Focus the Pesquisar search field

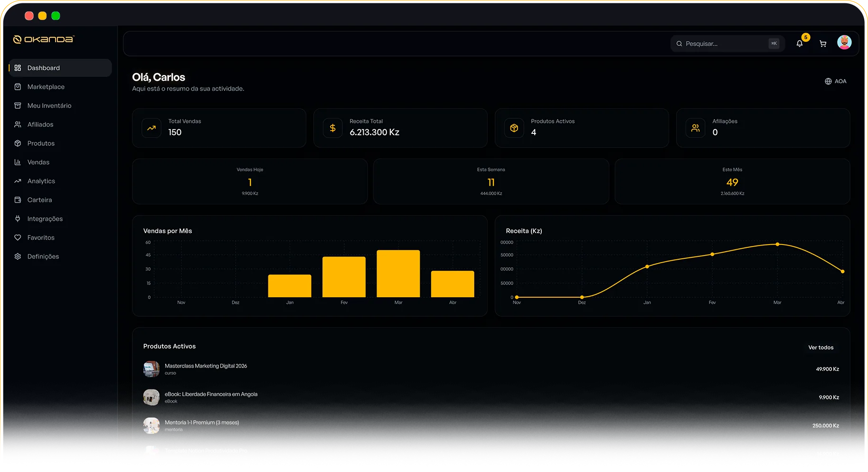tap(726, 44)
